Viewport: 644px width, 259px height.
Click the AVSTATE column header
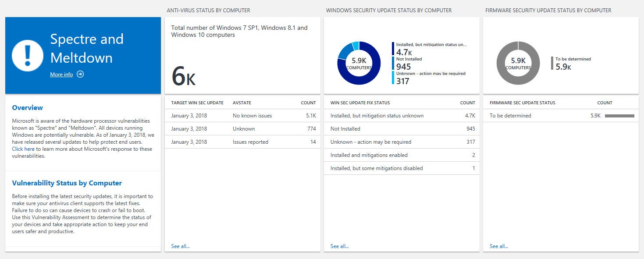pyautogui.click(x=242, y=102)
